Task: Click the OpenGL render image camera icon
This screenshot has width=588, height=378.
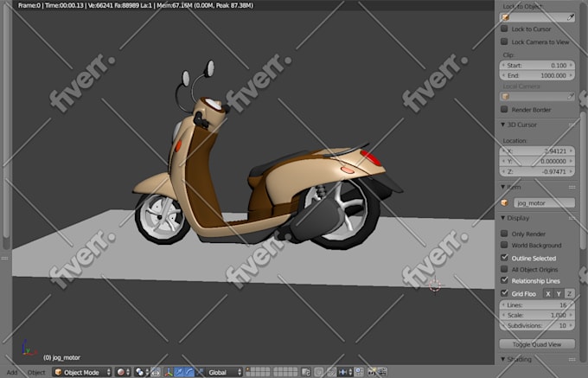Action: pos(372,372)
